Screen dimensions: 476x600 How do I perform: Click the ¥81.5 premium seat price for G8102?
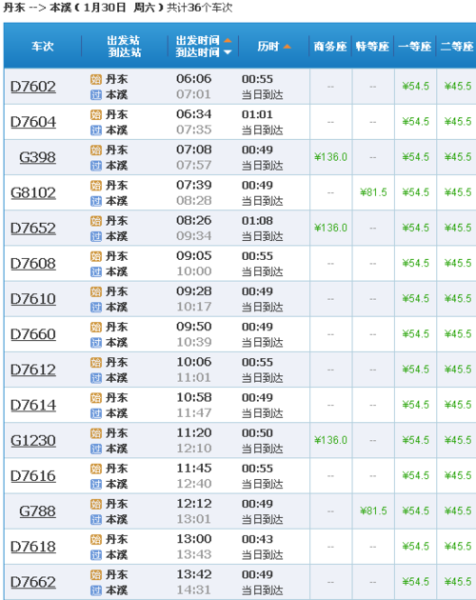tap(373, 192)
